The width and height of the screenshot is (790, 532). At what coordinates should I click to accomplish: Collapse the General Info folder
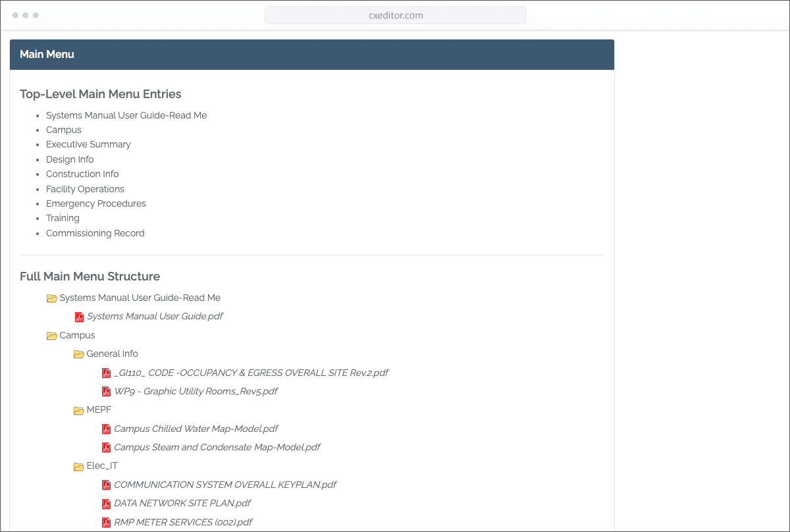click(x=78, y=354)
